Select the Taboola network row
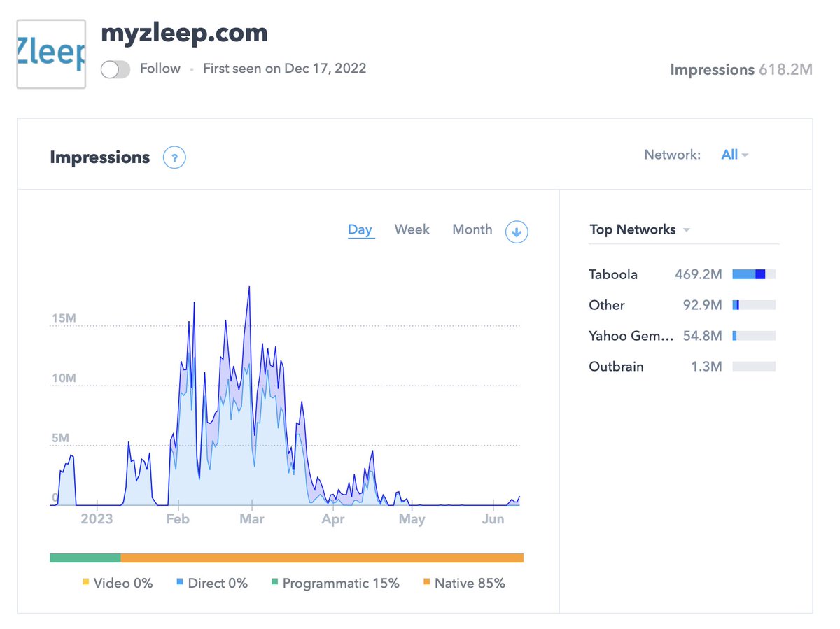The image size is (840, 629). 682,274
